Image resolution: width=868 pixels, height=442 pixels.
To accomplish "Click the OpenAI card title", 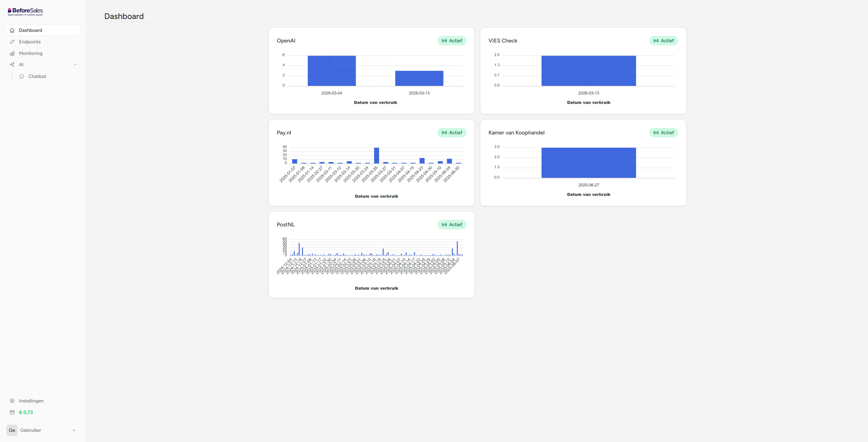I will point(286,41).
